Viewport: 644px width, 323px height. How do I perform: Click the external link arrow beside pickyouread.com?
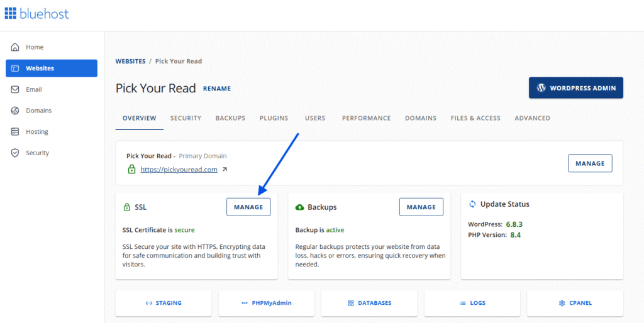coord(225,170)
